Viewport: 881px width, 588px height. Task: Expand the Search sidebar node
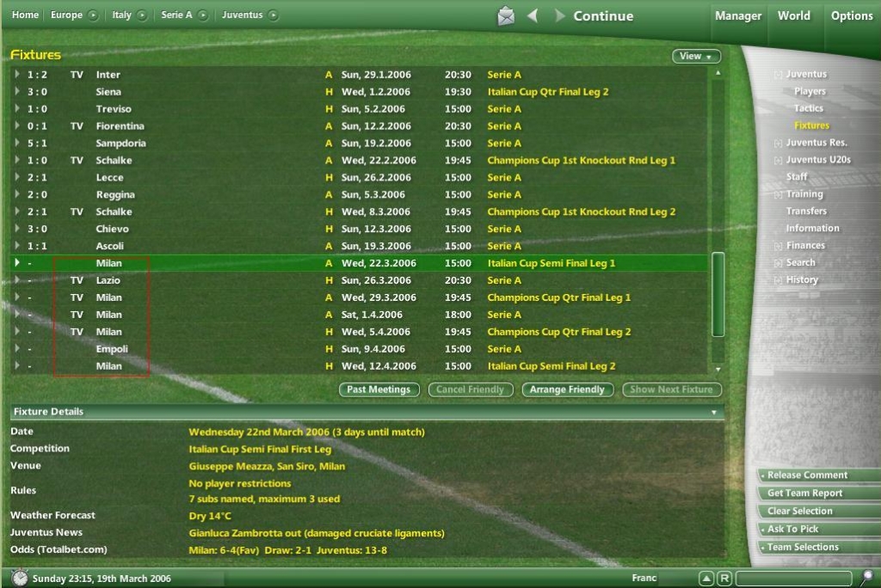(x=778, y=263)
